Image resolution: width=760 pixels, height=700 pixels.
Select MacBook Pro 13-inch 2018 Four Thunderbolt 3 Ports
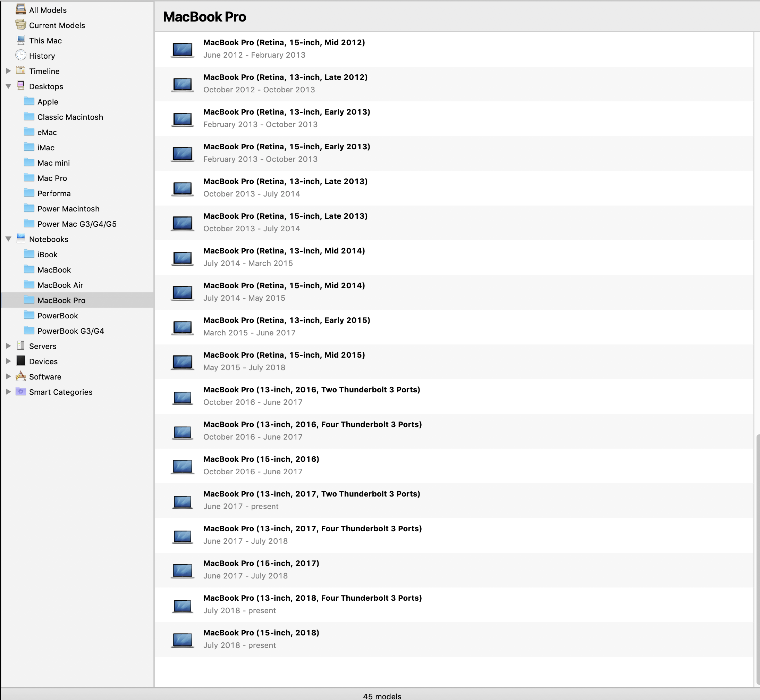click(x=454, y=605)
